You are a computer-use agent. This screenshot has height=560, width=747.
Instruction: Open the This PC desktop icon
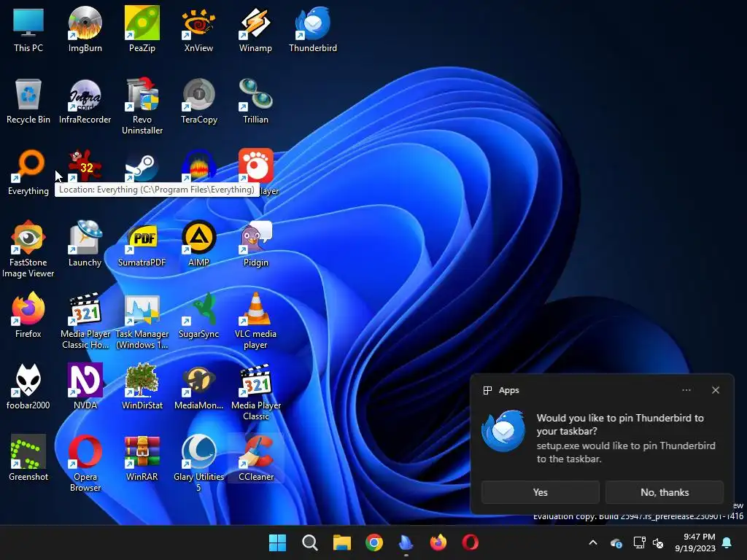click(28, 28)
